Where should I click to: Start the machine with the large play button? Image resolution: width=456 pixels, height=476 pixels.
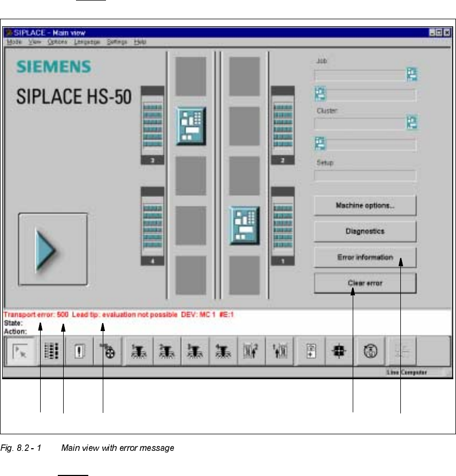tap(53, 249)
